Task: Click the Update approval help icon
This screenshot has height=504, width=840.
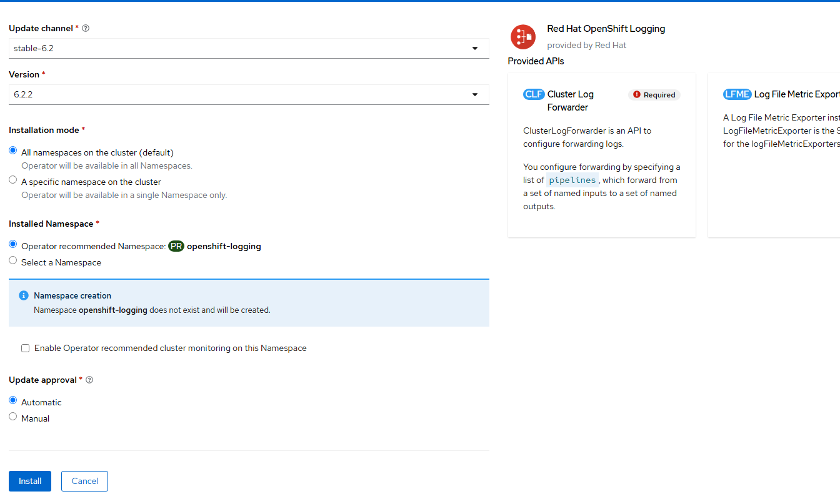Action: click(x=89, y=380)
